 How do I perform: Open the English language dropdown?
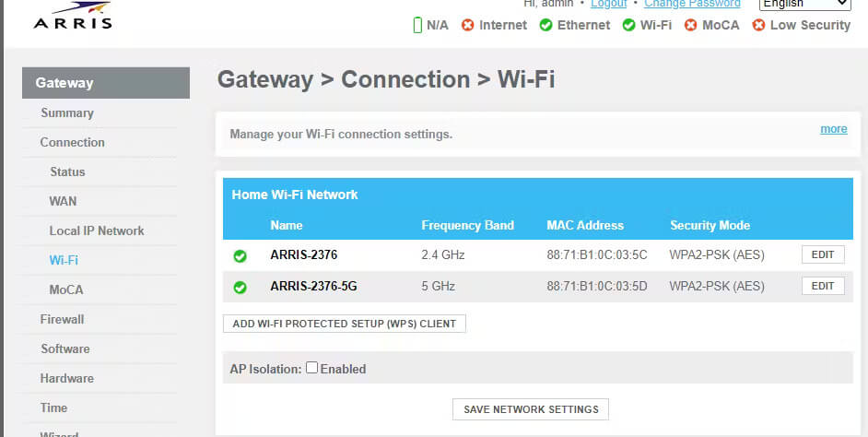803,4
